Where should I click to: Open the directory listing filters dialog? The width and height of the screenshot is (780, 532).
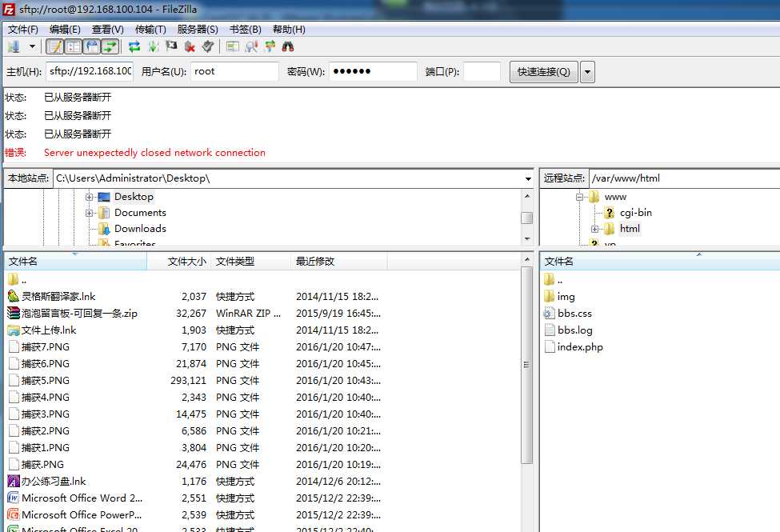click(232, 46)
